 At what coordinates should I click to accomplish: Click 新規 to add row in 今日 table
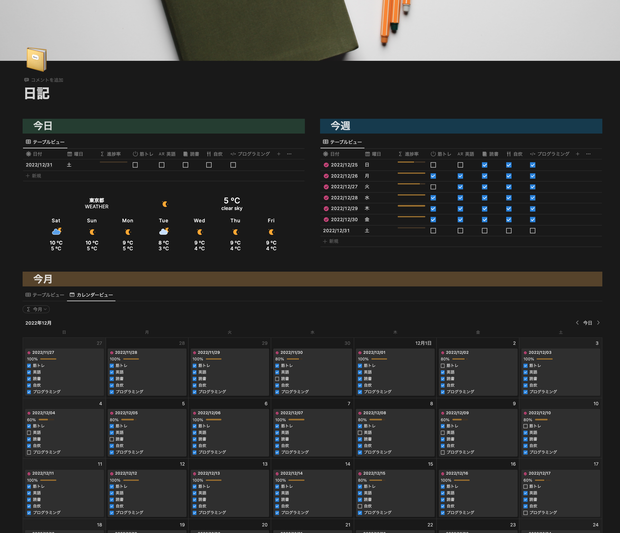tap(34, 176)
